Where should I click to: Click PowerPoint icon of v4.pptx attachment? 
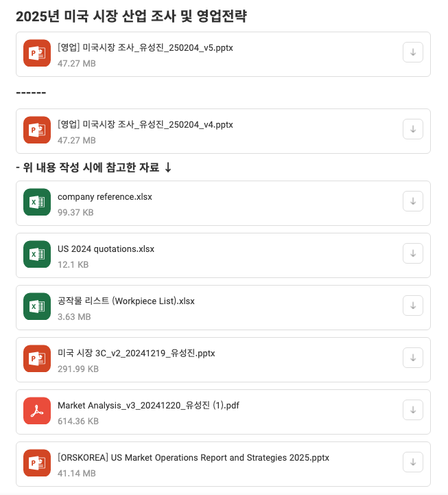pyautogui.click(x=37, y=130)
